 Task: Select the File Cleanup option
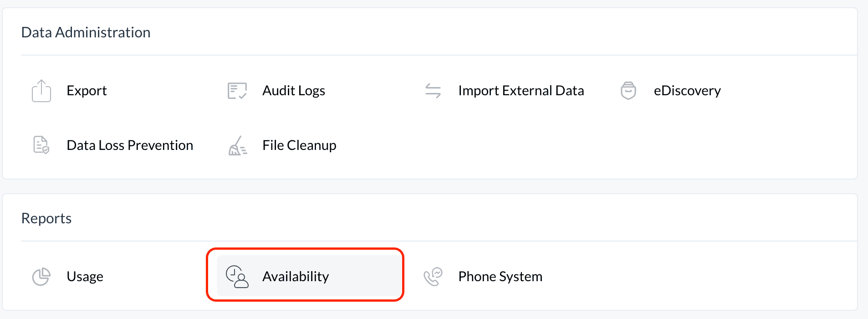point(299,145)
